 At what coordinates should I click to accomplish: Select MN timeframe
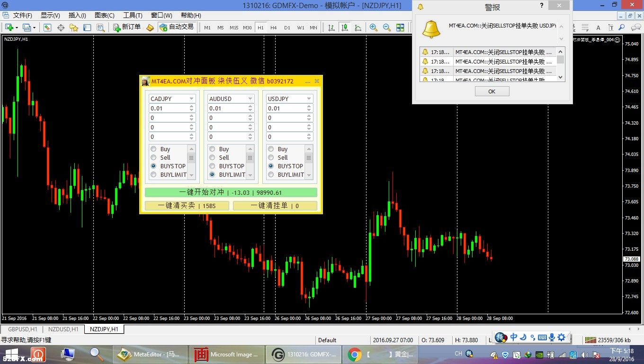pyautogui.click(x=313, y=27)
